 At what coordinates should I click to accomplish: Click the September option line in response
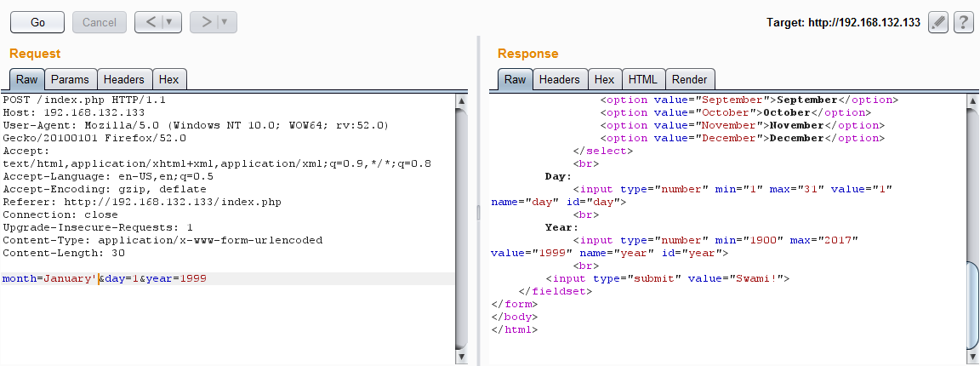(x=749, y=100)
